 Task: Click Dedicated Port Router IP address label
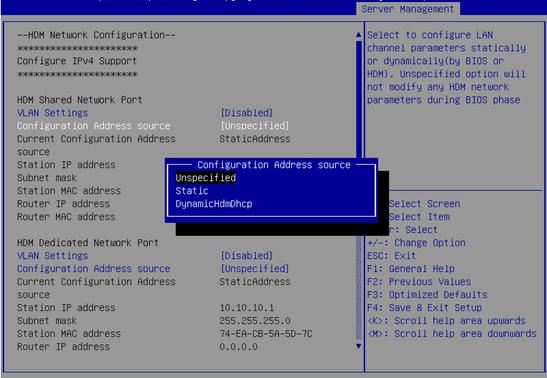[x=63, y=347]
